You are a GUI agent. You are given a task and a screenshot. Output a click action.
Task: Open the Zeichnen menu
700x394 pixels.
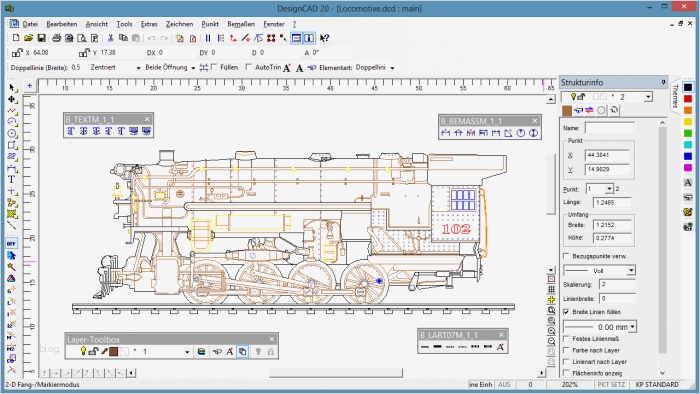179,24
